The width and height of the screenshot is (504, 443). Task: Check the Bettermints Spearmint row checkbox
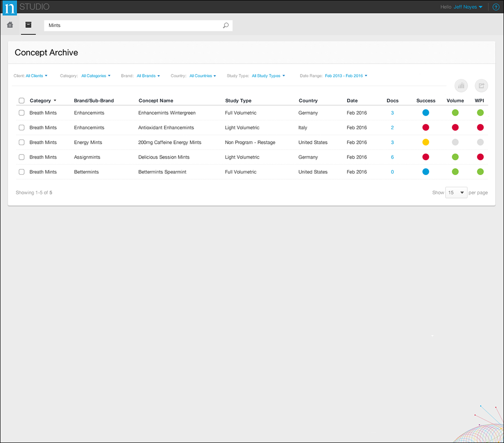point(21,172)
